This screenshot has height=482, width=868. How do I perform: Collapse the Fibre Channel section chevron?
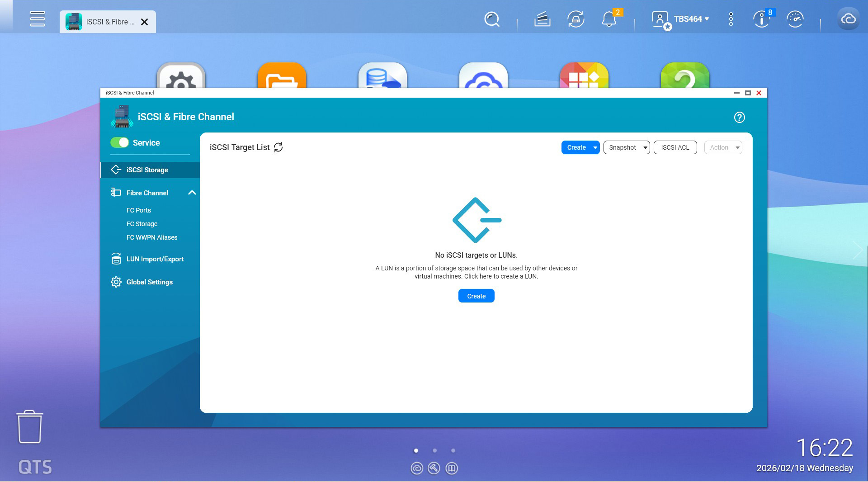tap(192, 193)
